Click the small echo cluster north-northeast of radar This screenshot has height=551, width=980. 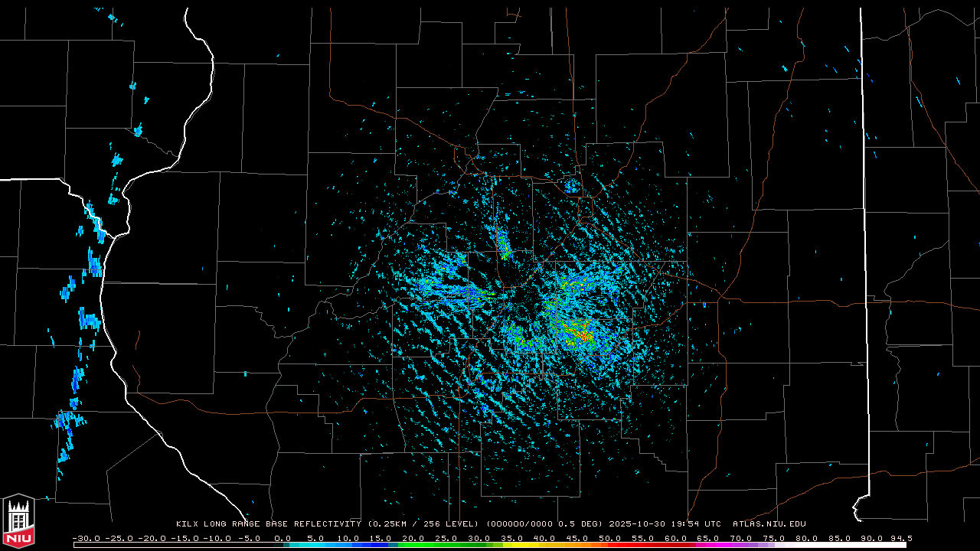pyautogui.click(x=571, y=186)
